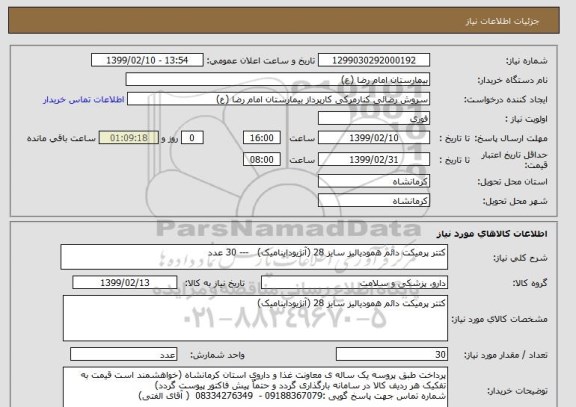Click the label گروه کالا
The image size is (576, 407).
tap(530, 283)
